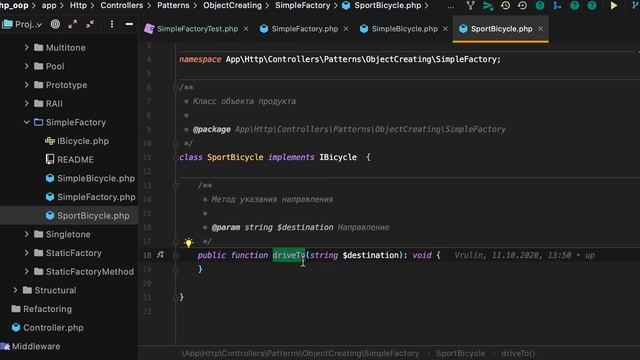The image size is (640, 360).
Task: Open Project panel options kebab menu
Action: pyautogui.click(x=111, y=24)
